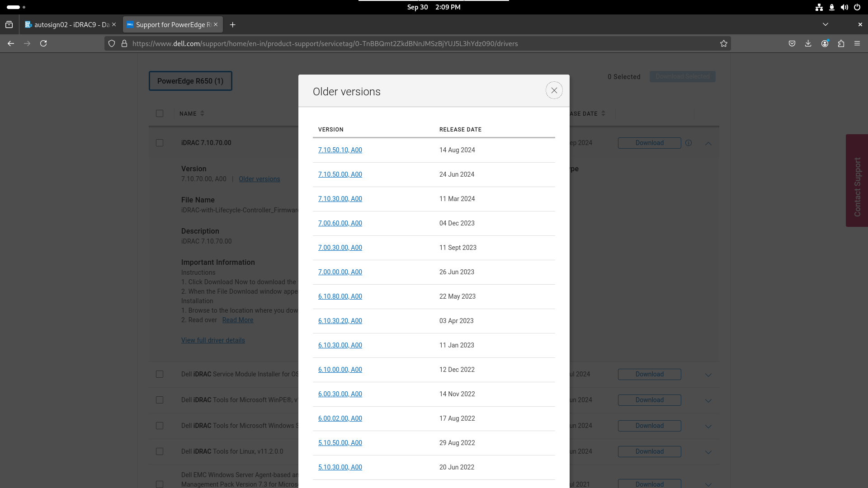
Task: Open Firefox account icon
Action: coord(825,43)
